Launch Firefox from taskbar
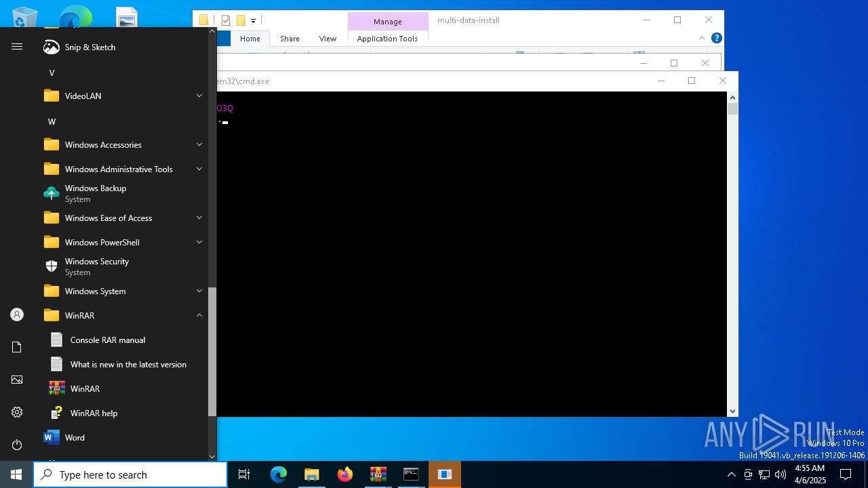The image size is (868, 488). [x=345, y=474]
